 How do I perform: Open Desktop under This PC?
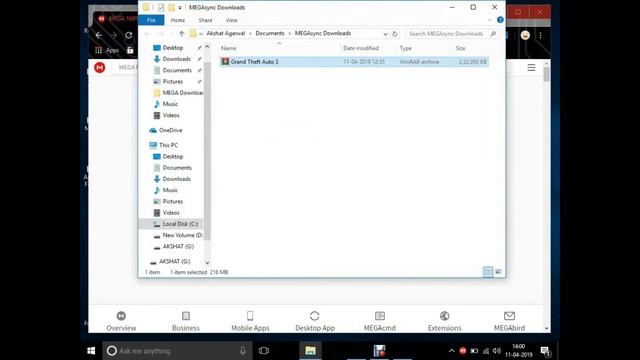(x=173, y=156)
